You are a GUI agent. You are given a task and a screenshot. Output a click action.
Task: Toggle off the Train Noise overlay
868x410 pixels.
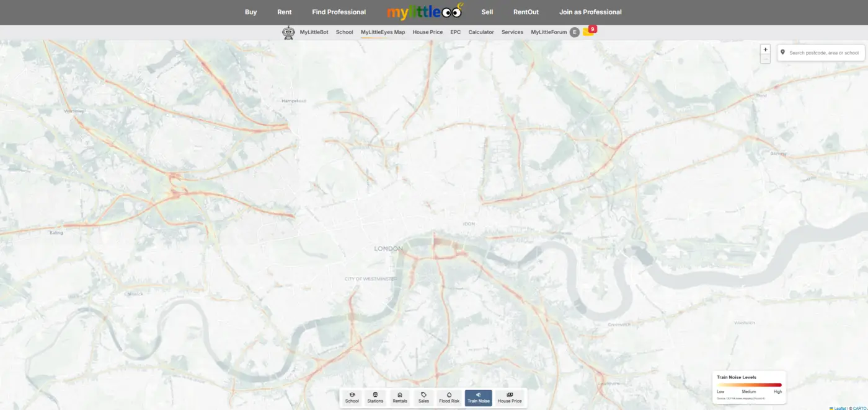tap(478, 396)
